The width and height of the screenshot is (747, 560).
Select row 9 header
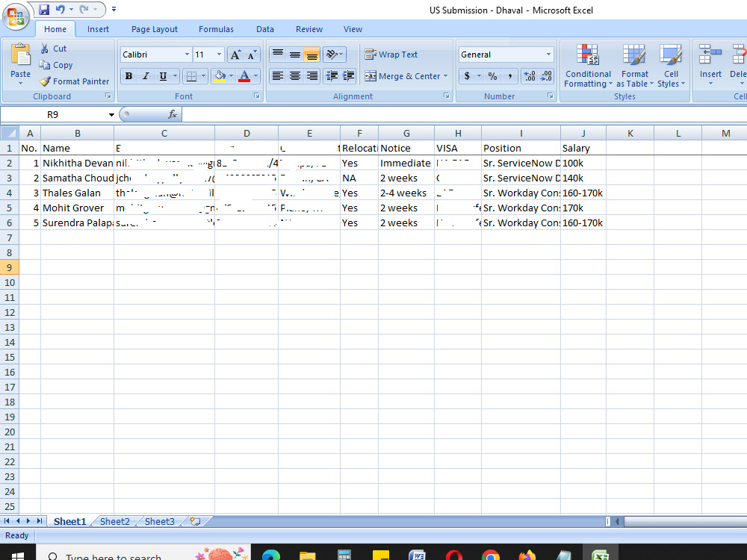10,267
